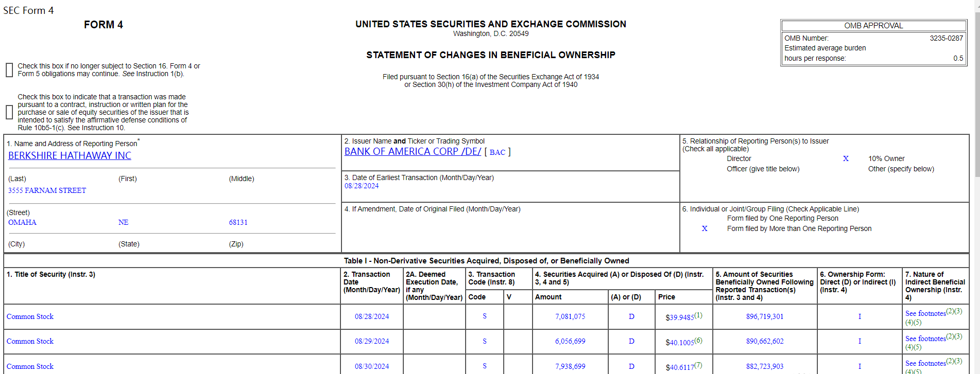Click Common Stock in the 08/28/2024 row
The width and height of the screenshot is (980, 374).
pos(30,316)
